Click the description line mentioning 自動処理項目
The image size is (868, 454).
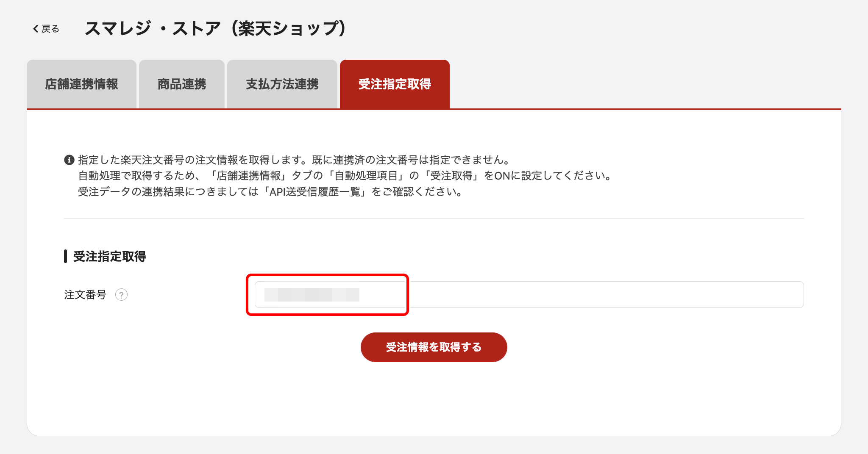[344, 176]
